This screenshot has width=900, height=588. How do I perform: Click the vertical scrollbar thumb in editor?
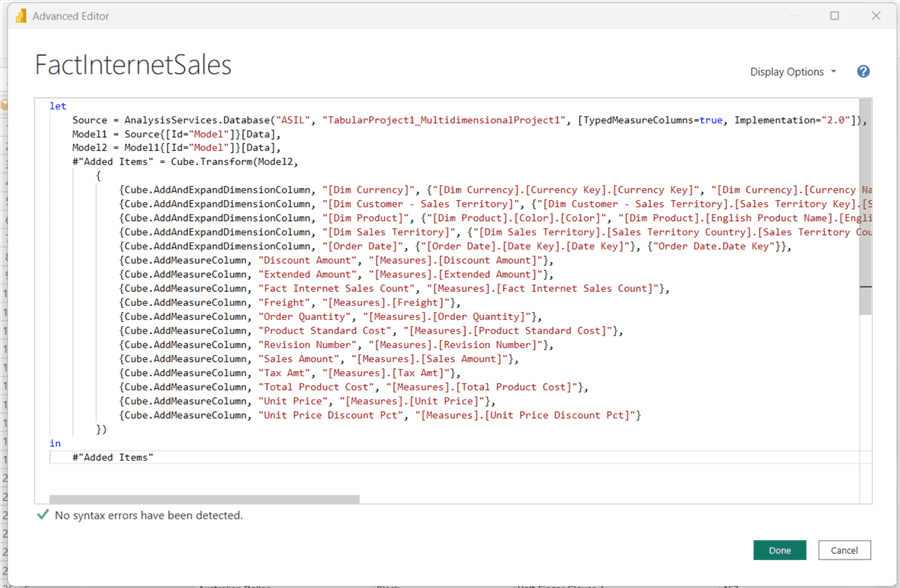(x=864, y=210)
